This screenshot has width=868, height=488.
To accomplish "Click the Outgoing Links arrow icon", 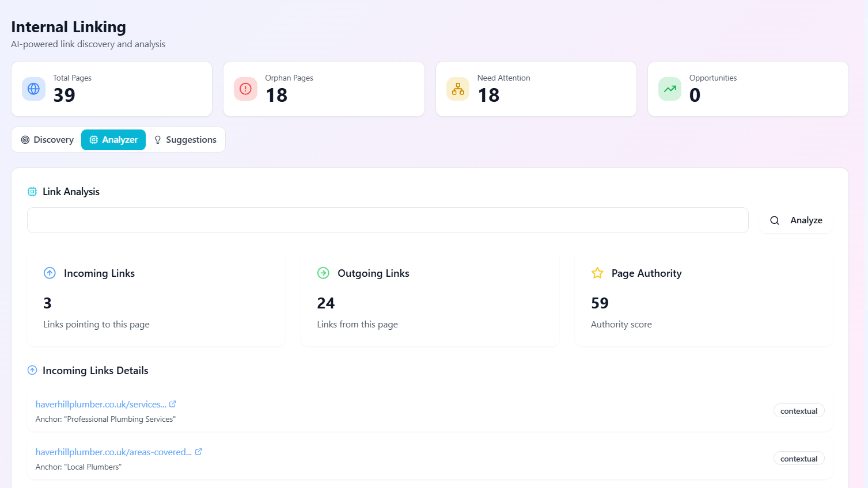I will coord(323,273).
